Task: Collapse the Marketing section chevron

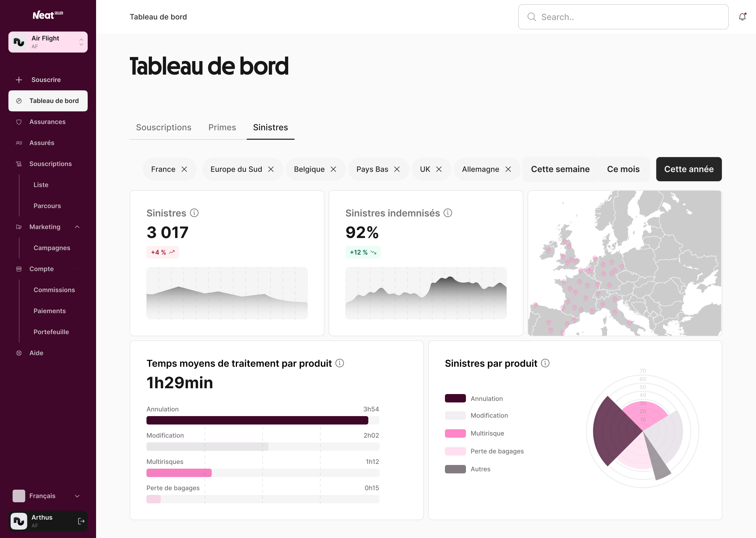Action: pos(77,227)
